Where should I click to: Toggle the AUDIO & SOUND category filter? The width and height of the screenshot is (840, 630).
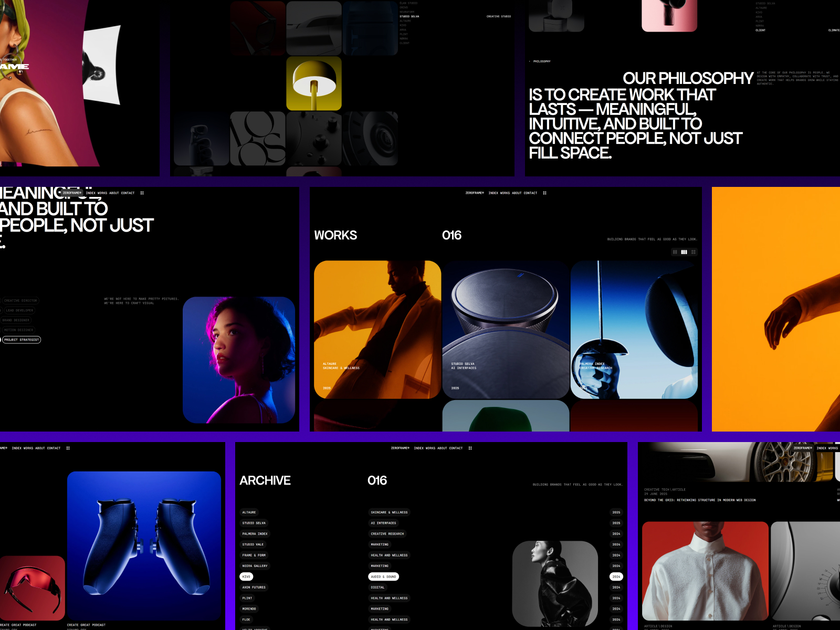(384, 576)
